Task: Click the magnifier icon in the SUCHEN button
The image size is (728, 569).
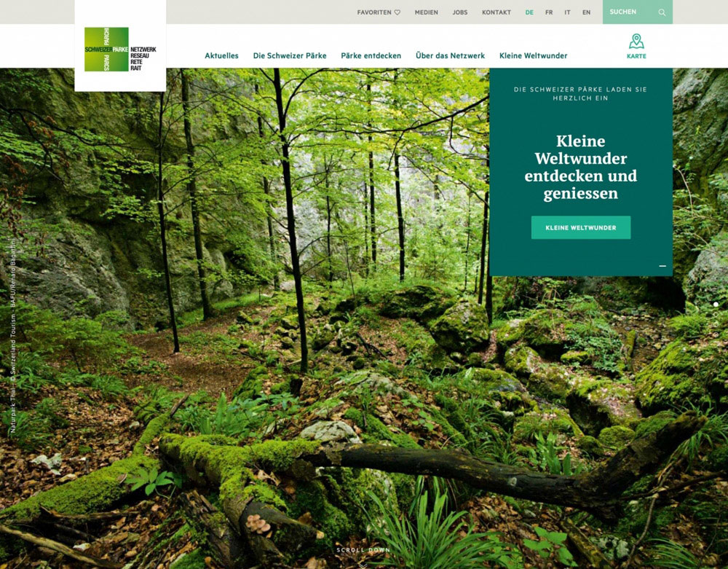Action: click(x=661, y=12)
